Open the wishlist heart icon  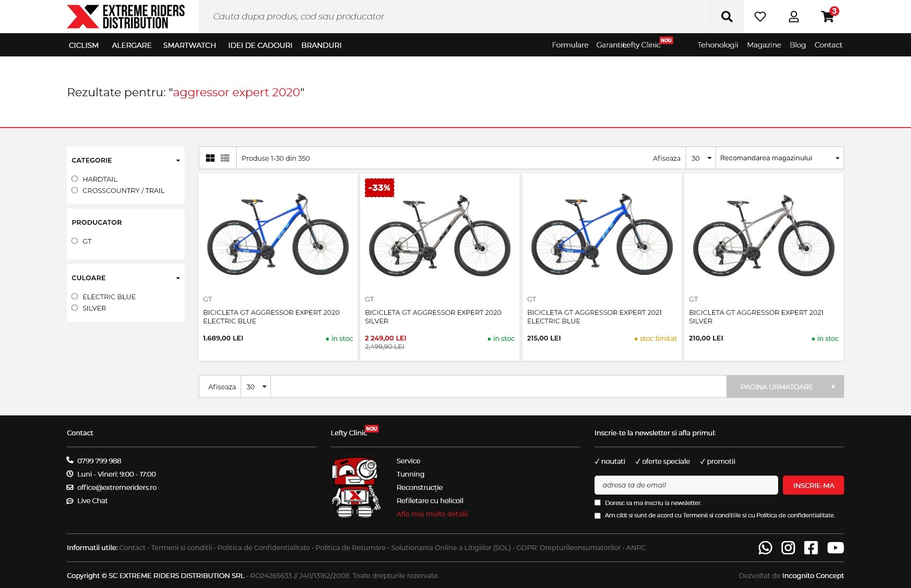760,16
